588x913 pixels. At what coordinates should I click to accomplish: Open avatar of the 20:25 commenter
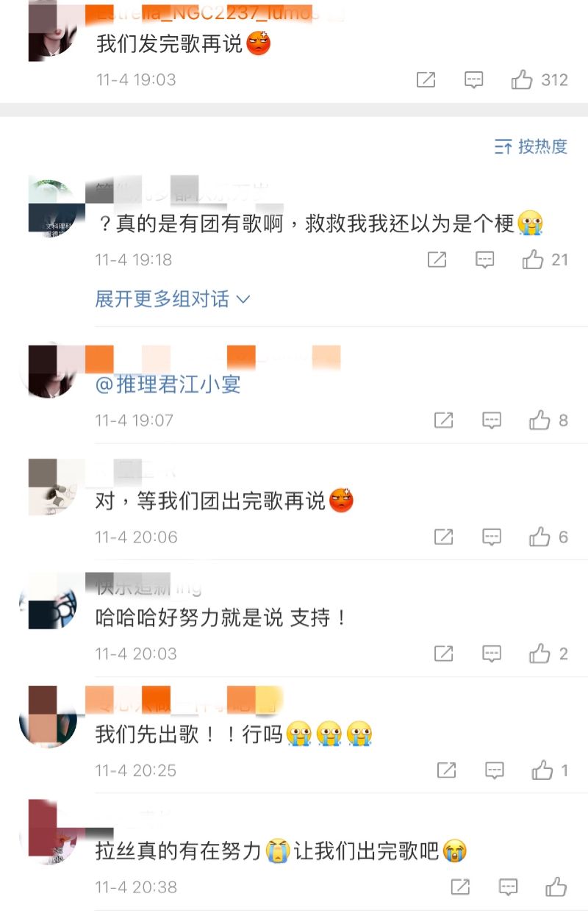(49, 715)
